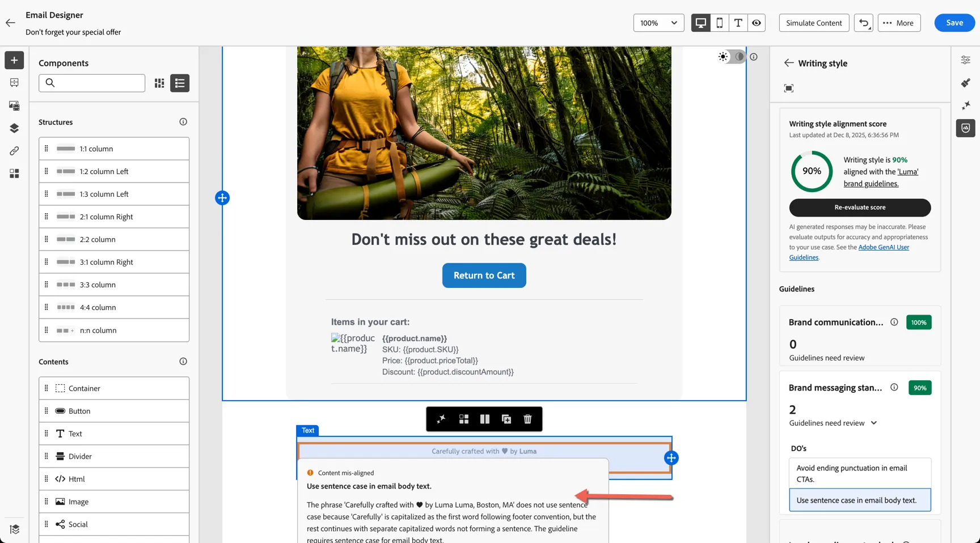
Task: Select the container icon in the text toolbar
Action: [x=464, y=419]
